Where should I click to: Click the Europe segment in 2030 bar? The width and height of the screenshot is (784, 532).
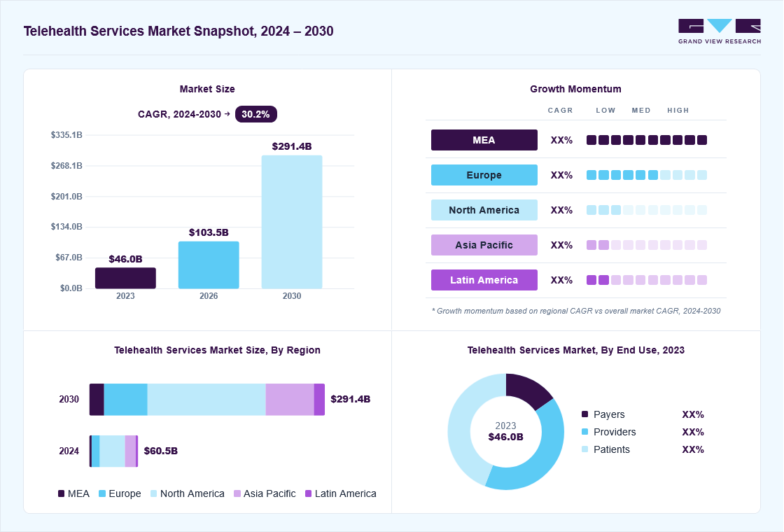[x=125, y=400]
